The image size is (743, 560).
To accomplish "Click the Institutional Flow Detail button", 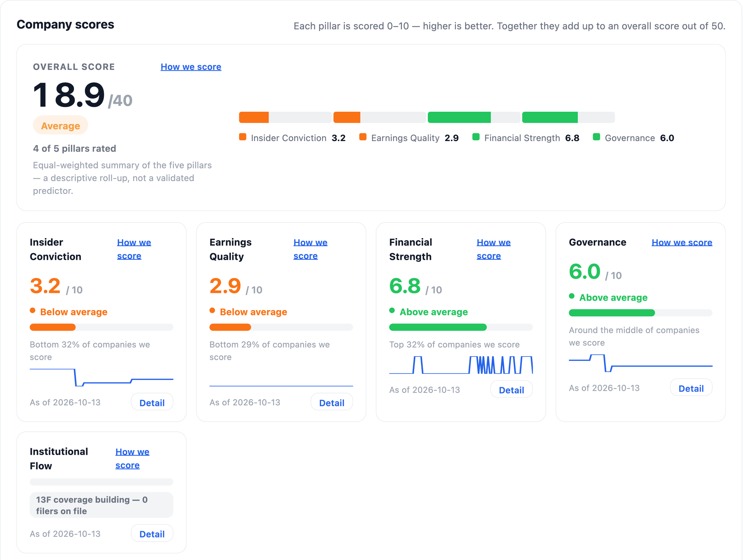I will [152, 534].
